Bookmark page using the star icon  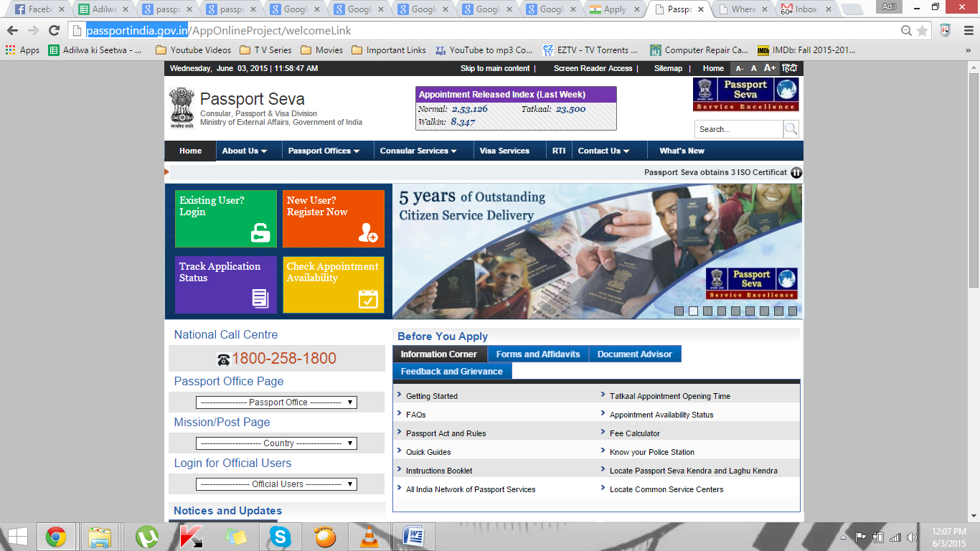[x=922, y=31]
